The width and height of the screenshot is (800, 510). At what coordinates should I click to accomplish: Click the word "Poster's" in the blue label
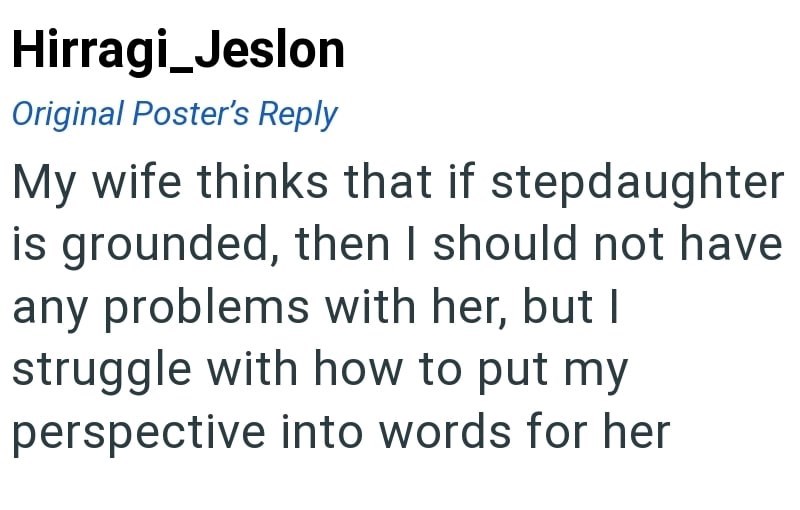click(192, 114)
